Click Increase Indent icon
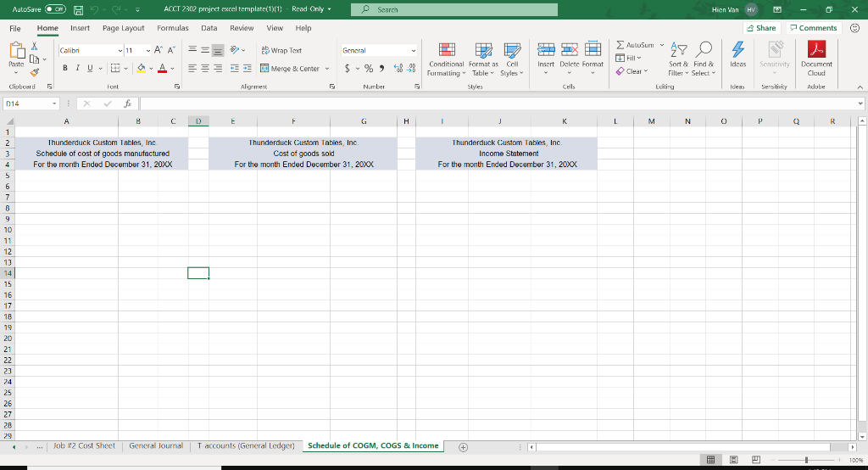The image size is (868, 470). coord(248,68)
